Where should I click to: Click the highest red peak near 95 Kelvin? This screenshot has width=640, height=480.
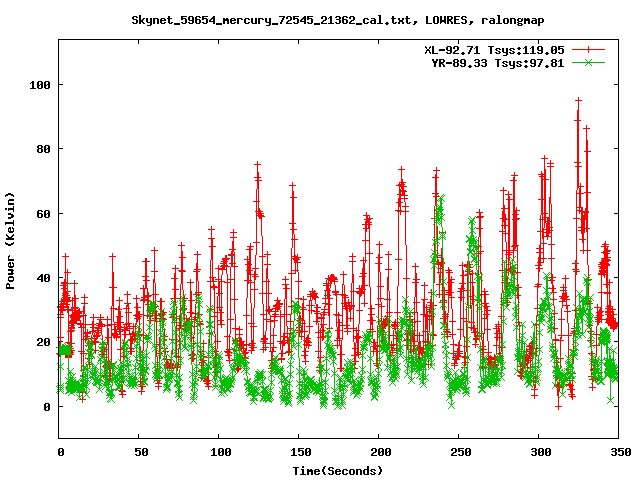pos(578,100)
